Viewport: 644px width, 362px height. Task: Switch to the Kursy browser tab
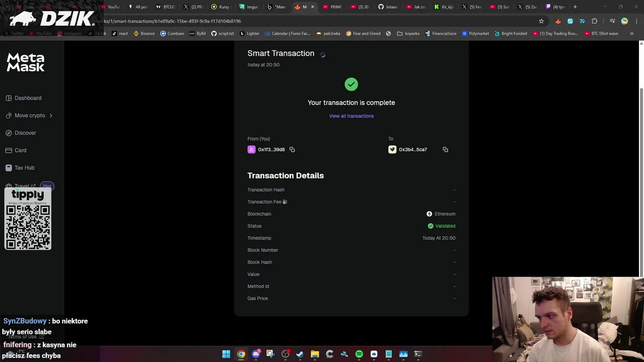click(x=221, y=7)
